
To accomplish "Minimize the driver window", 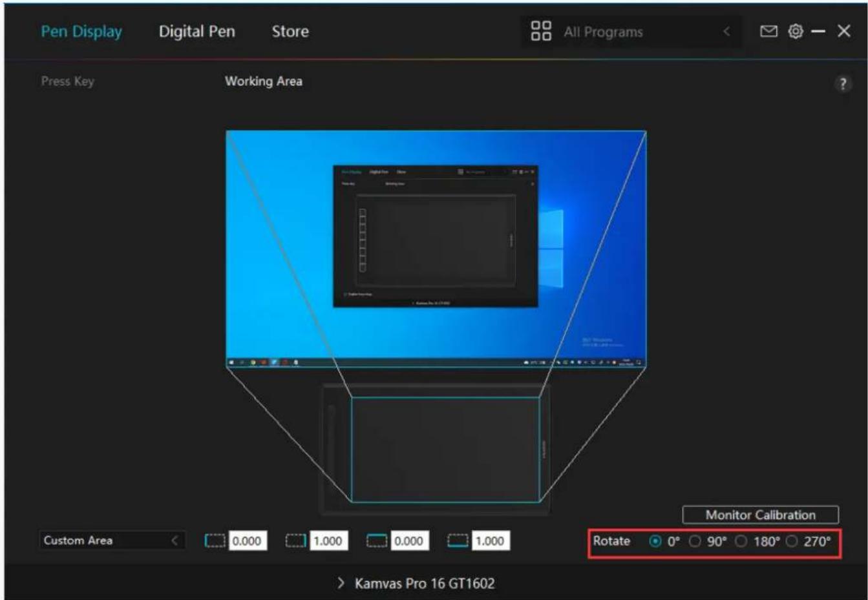I will pos(819,31).
